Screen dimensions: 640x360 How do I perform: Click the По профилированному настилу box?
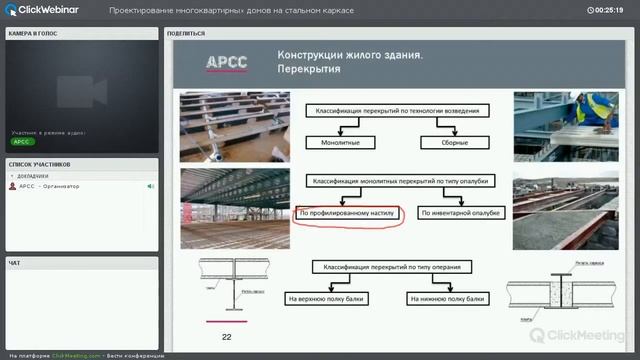click(347, 213)
